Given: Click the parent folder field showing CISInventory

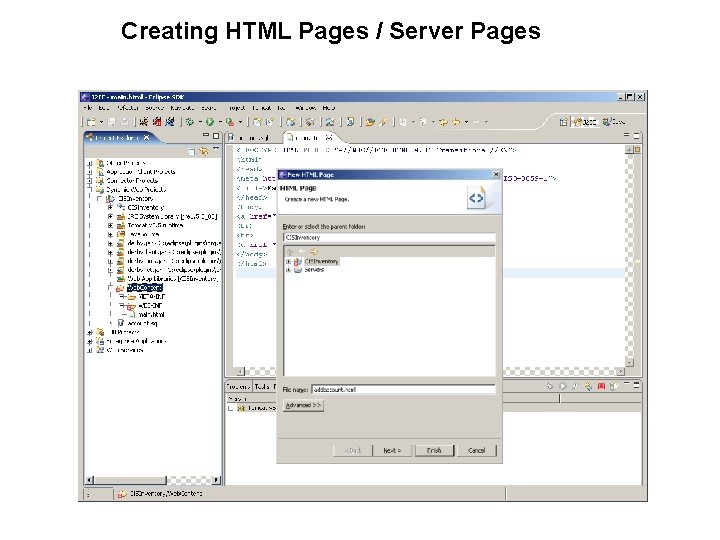Looking at the screenshot, I should tap(389, 237).
